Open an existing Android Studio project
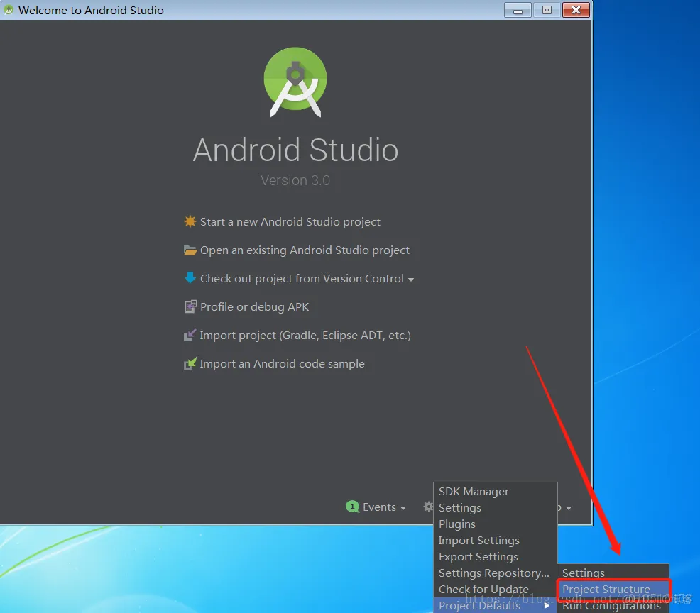 pos(305,250)
